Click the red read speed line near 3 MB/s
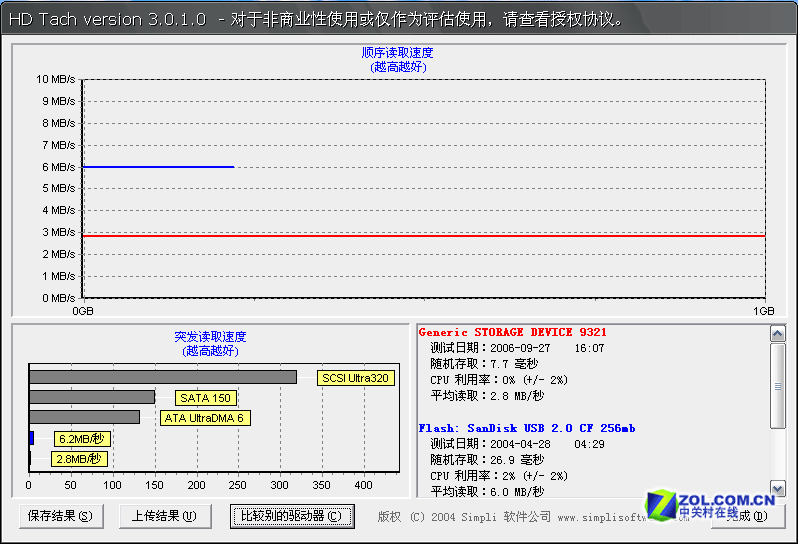 [424, 236]
